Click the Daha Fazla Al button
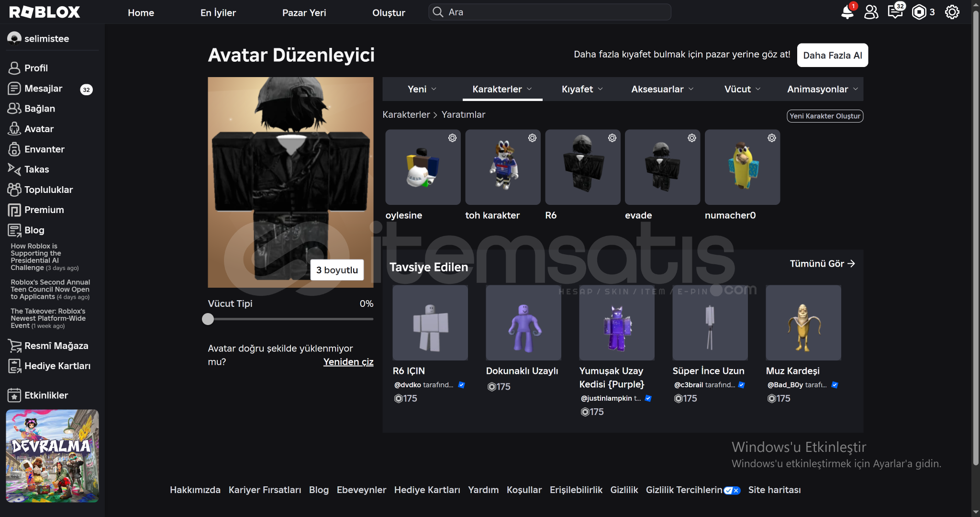This screenshot has height=517, width=980. [833, 55]
